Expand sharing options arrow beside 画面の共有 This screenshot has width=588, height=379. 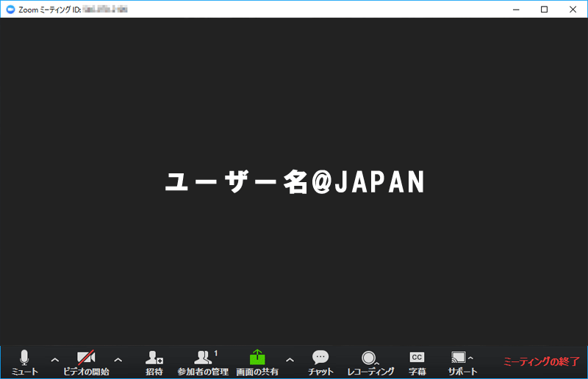[x=290, y=360]
